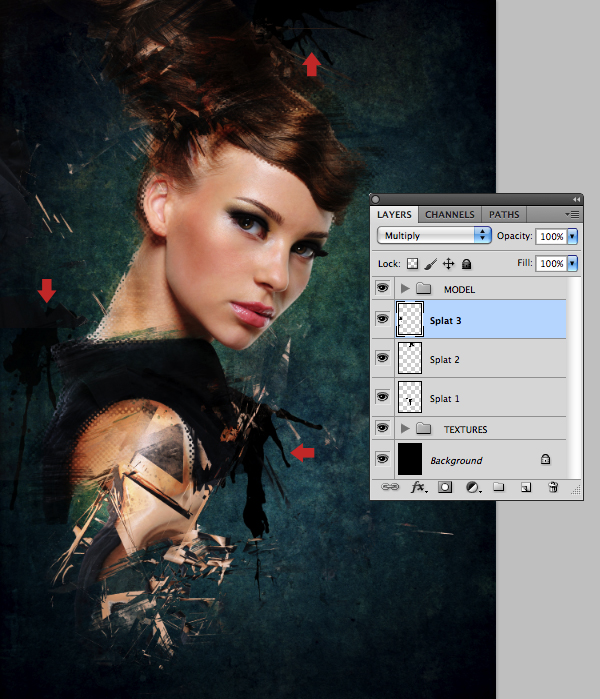Hide the Splat 2 layer
The width and height of the screenshot is (600, 699).
[382, 358]
